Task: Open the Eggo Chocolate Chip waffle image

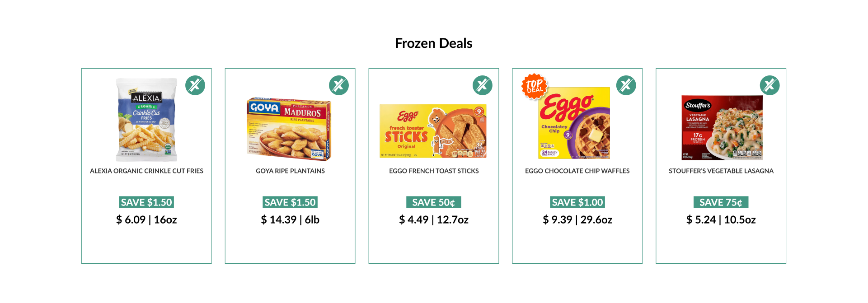Action: click(574, 123)
